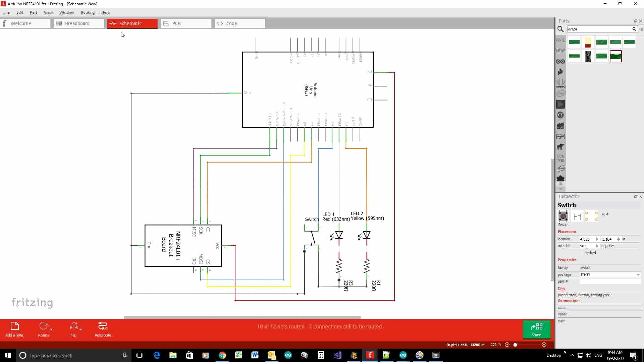Screen dimensions: 644x362
Task: Run the Autoroute tool
Action: (x=103, y=329)
